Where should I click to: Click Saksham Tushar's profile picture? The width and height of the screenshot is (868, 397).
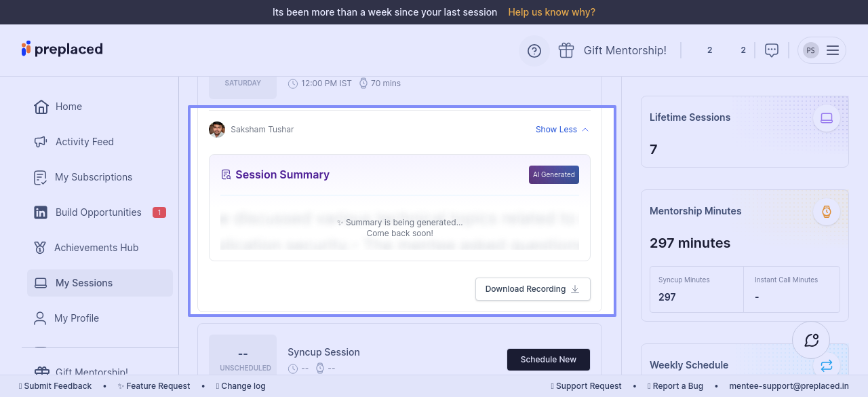[x=217, y=130]
